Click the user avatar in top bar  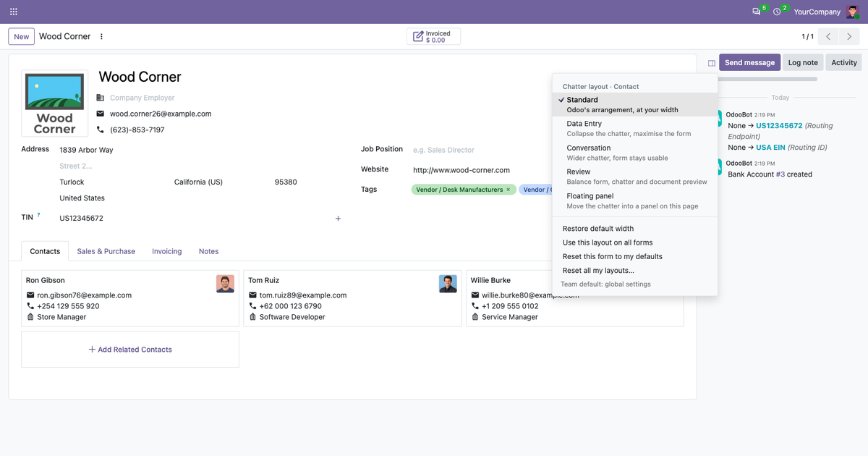853,12
